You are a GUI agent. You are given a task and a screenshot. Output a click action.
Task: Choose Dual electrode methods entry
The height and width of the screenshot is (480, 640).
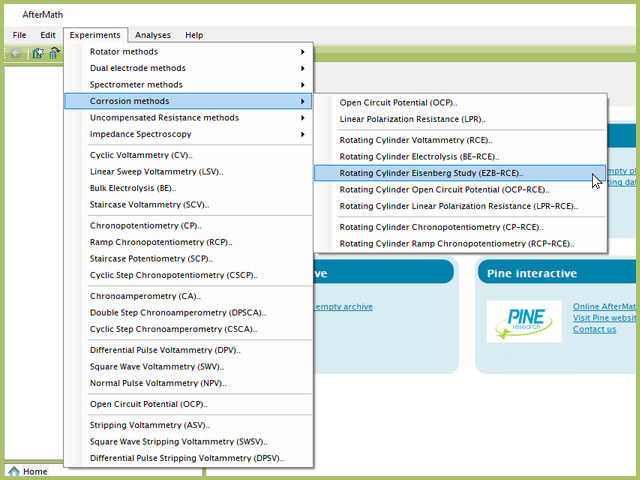pyautogui.click(x=188, y=68)
